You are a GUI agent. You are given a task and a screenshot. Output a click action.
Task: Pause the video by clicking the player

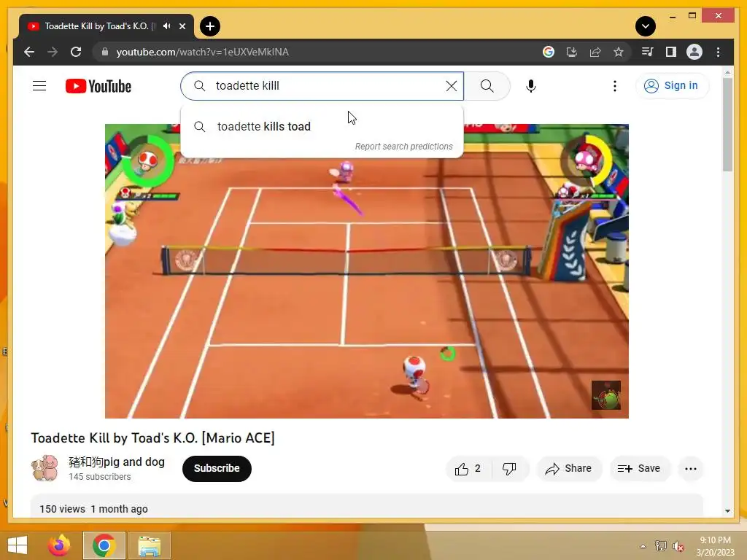pyautogui.click(x=367, y=271)
